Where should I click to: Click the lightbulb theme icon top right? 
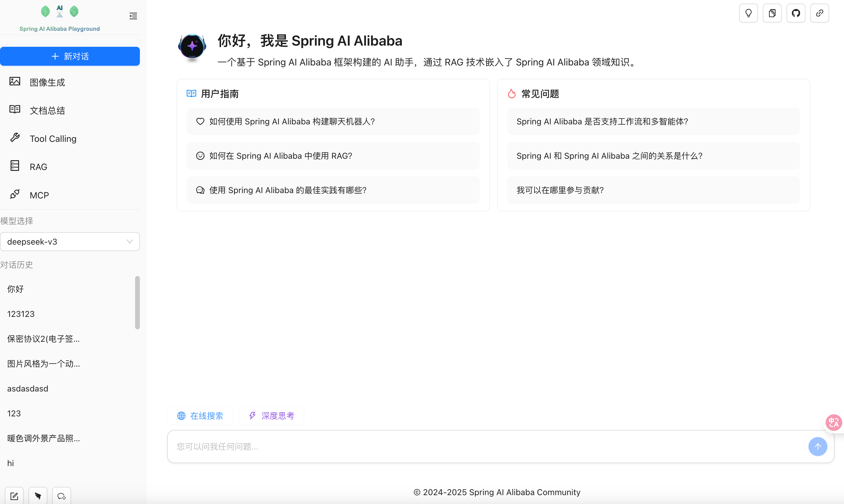[749, 13]
